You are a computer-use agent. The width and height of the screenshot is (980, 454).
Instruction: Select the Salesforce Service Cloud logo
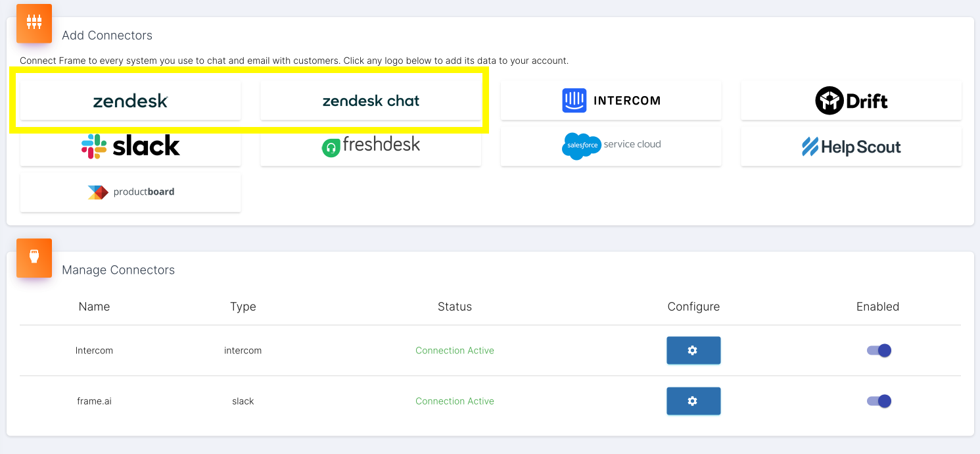[x=611, y=146]
